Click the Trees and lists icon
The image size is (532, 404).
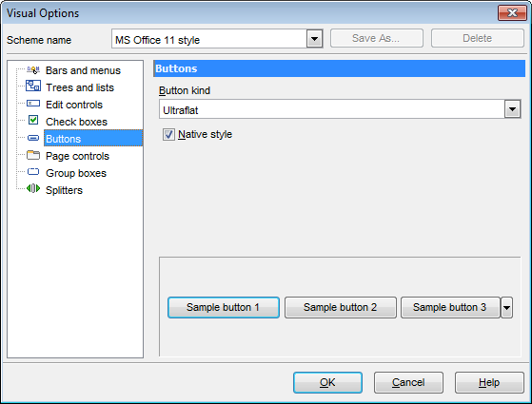[33, 86]
